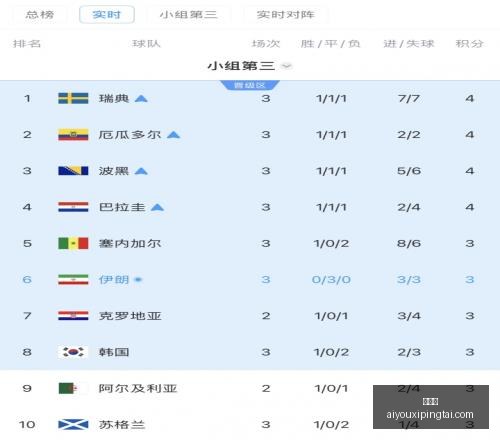Open the 小组第三 tab
The height and width of the screenshot is (440, 500).
pyautogui.click(x=189, y=15)
